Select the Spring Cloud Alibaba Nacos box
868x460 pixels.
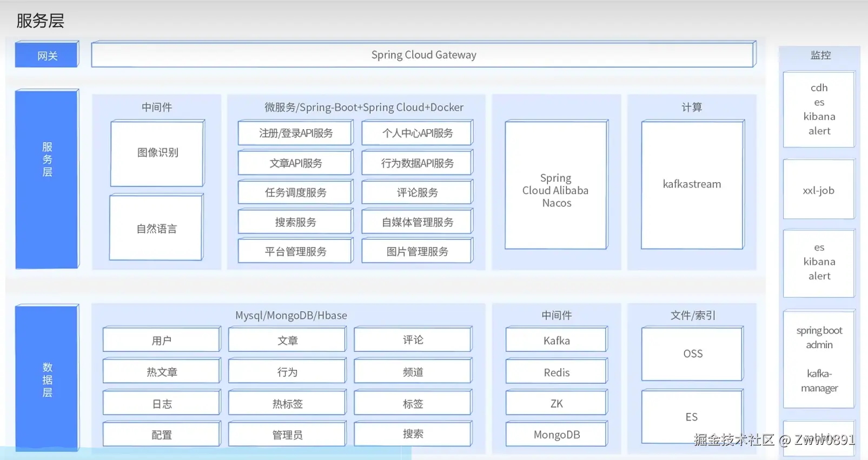tap(556, 185)
